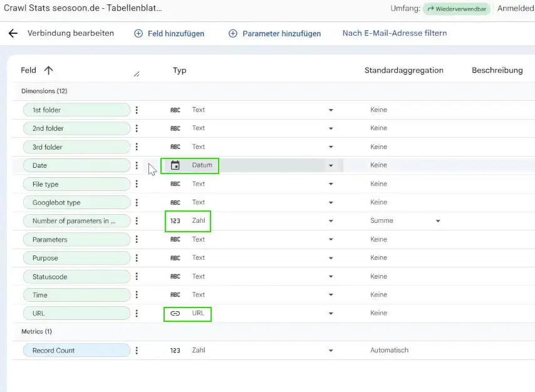Click the ABC Text icon beside 1st folder

[x=176, y=110]
